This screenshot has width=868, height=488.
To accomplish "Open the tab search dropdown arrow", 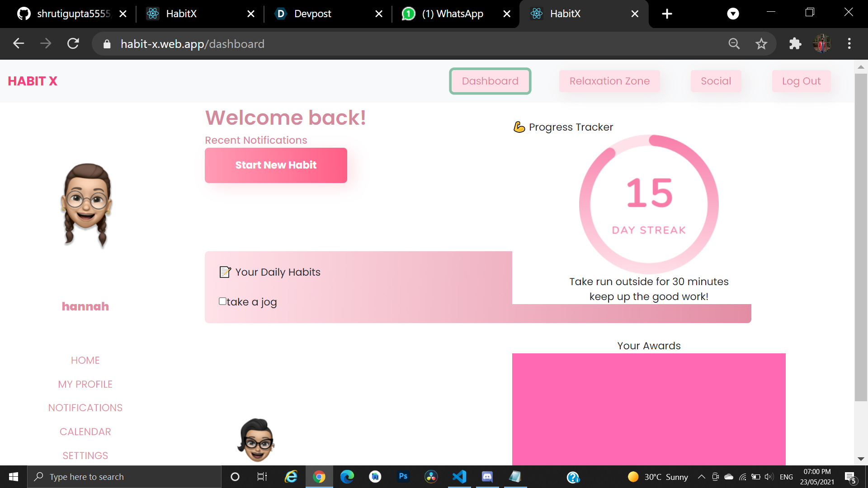I will pyautogui.click(x=733, y=14).
